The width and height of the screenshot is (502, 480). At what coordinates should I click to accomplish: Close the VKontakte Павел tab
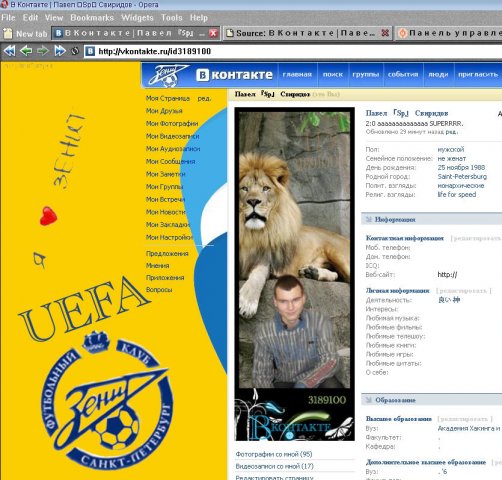coord(213,33)
